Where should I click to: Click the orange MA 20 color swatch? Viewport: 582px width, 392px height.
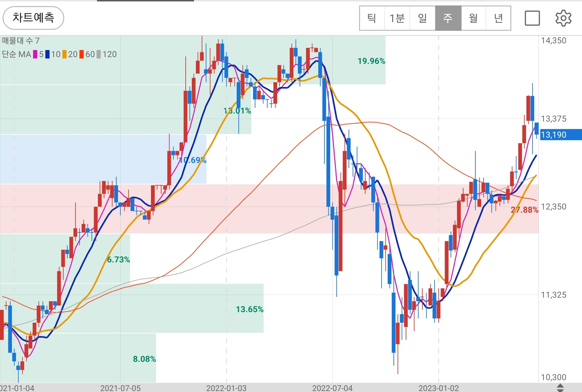(65, 54)
